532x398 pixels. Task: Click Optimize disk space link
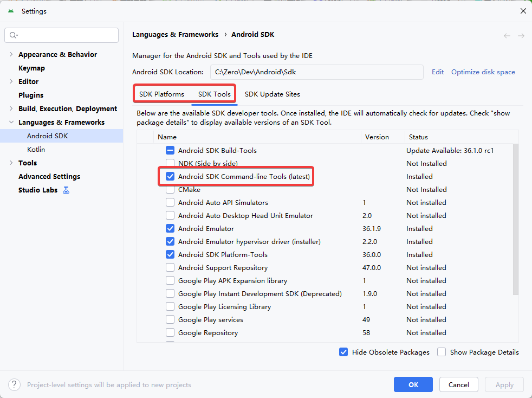(483, 72)
